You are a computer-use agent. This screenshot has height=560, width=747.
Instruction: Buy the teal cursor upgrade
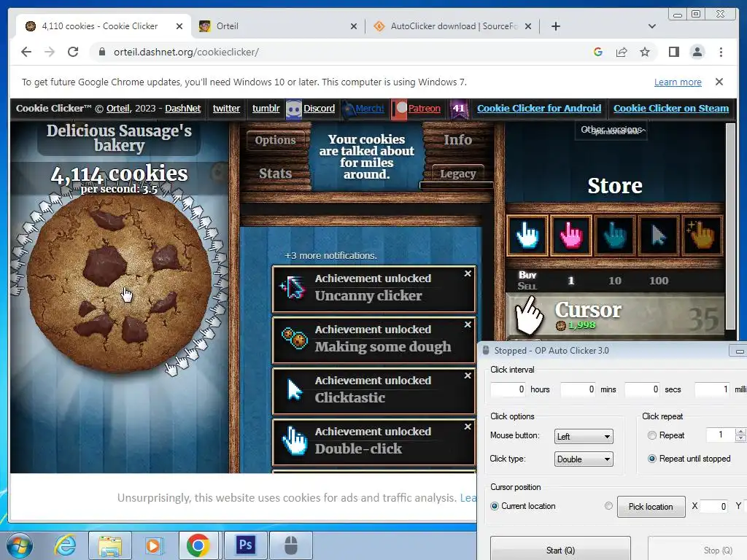(x=614, y=236)
